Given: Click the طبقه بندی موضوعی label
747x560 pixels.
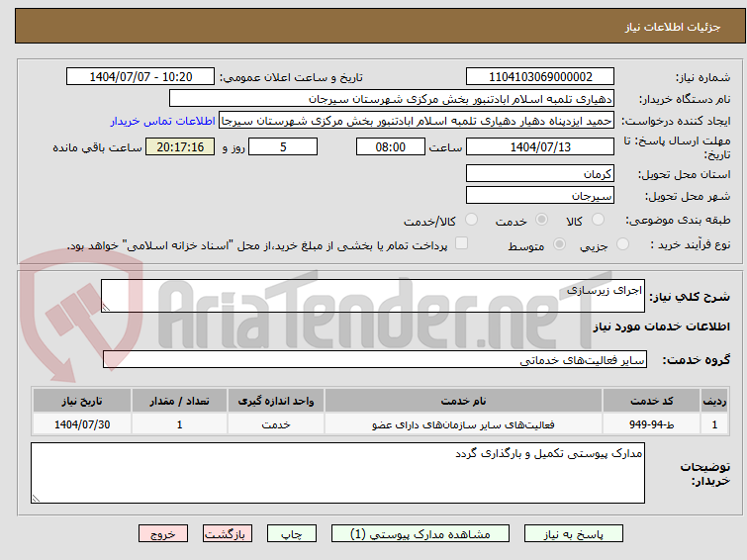Looking at the screenshot, I should [x=678, y=220].
